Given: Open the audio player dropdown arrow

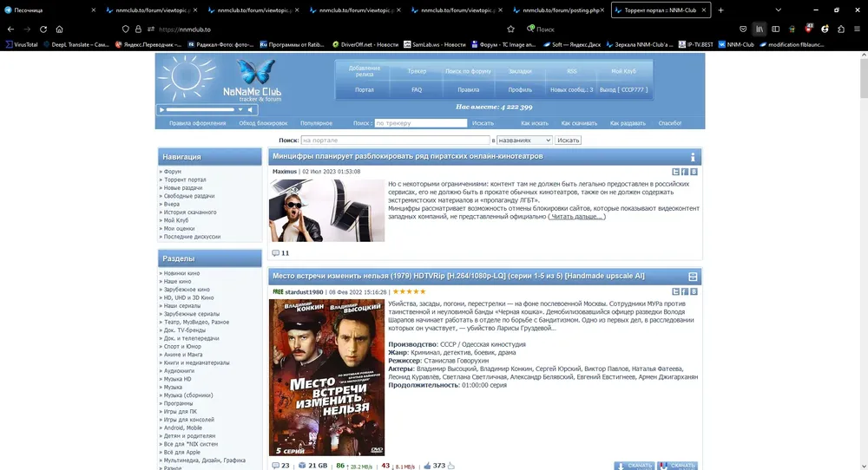Looking at the screenshot, I should (240, 109).
